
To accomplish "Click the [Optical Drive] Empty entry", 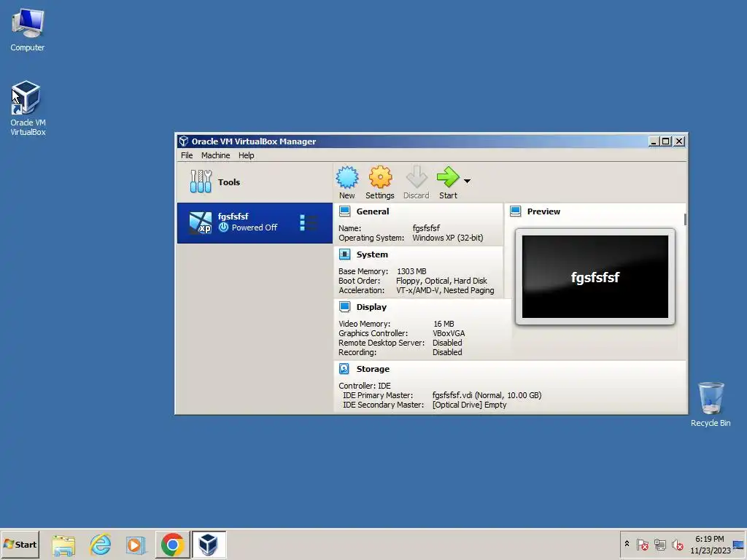I will (x=469, y=405).
